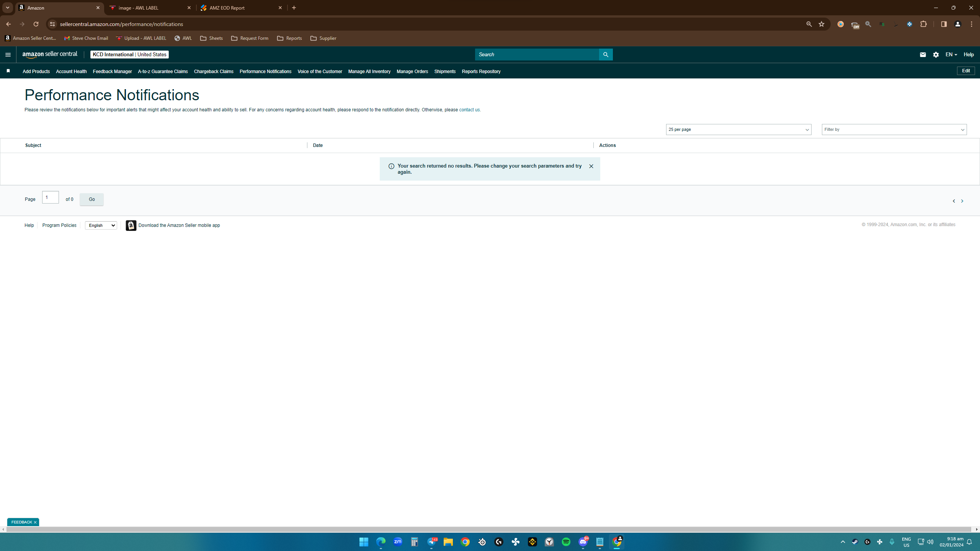The height and width of the screenshot is (551, 980).
Task: Open the Seller Central hamburger menu
Action: click(8, 54)
